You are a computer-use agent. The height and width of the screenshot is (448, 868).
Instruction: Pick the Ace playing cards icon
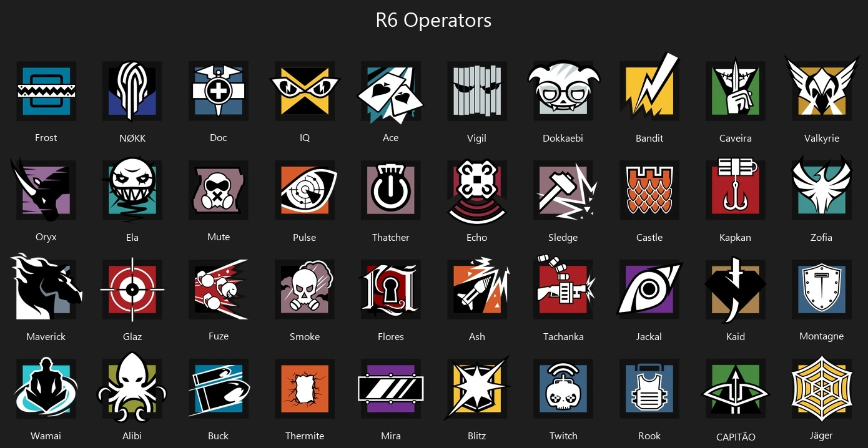click(x=391, y=91)
